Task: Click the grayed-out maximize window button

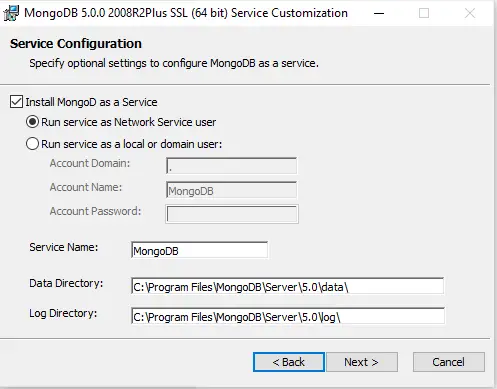Action: 424,13
